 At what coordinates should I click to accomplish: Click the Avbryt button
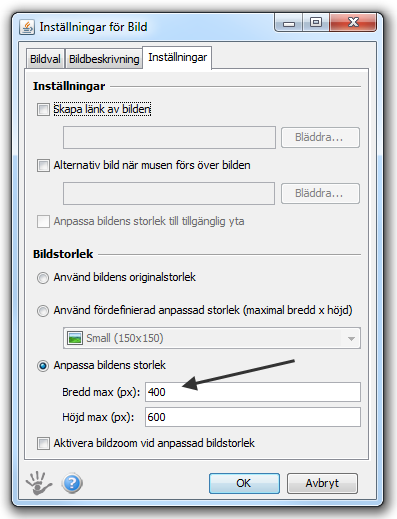[x=322, y=483]
